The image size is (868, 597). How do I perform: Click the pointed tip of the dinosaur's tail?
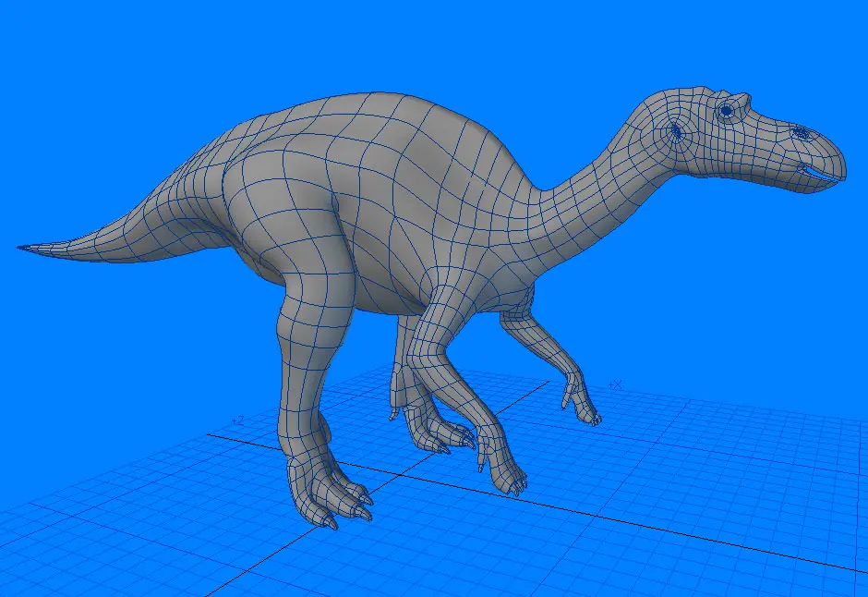tap(23, 248)
